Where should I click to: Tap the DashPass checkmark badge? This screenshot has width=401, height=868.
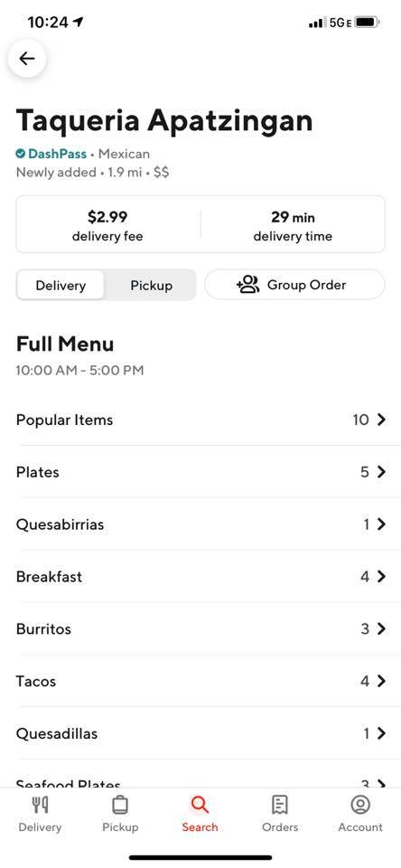point(21,154)
